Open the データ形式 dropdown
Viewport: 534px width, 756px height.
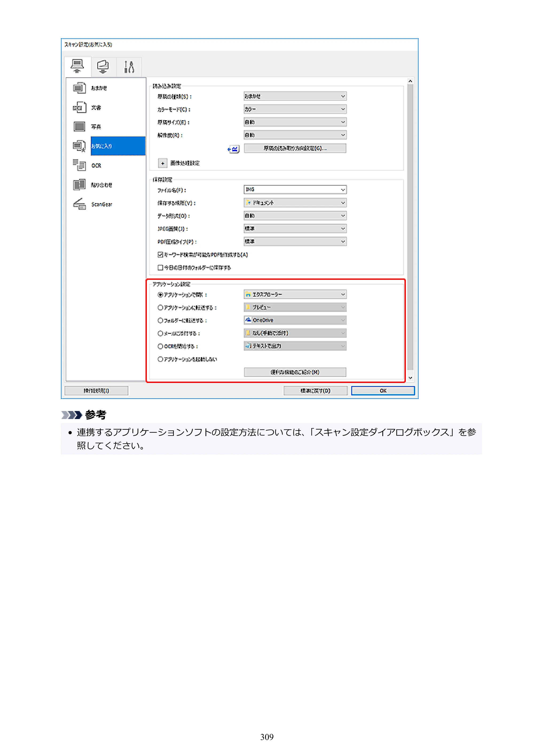coord(295,216)
